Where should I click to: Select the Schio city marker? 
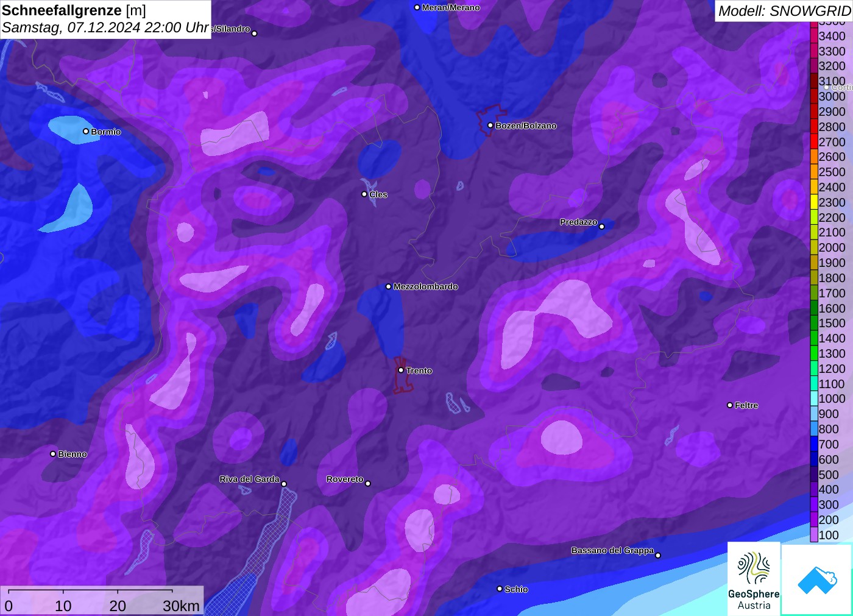500,589
